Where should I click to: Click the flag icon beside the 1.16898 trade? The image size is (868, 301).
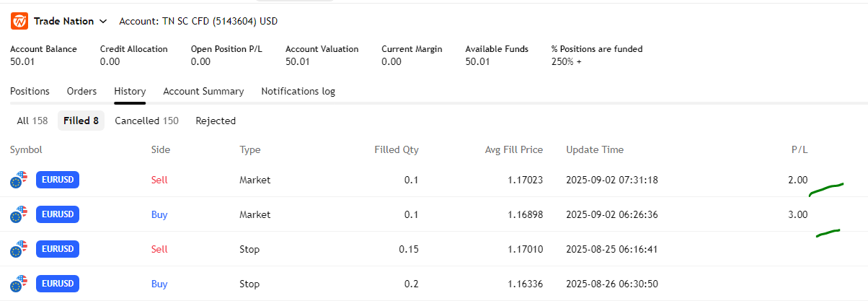pos(19,214)
